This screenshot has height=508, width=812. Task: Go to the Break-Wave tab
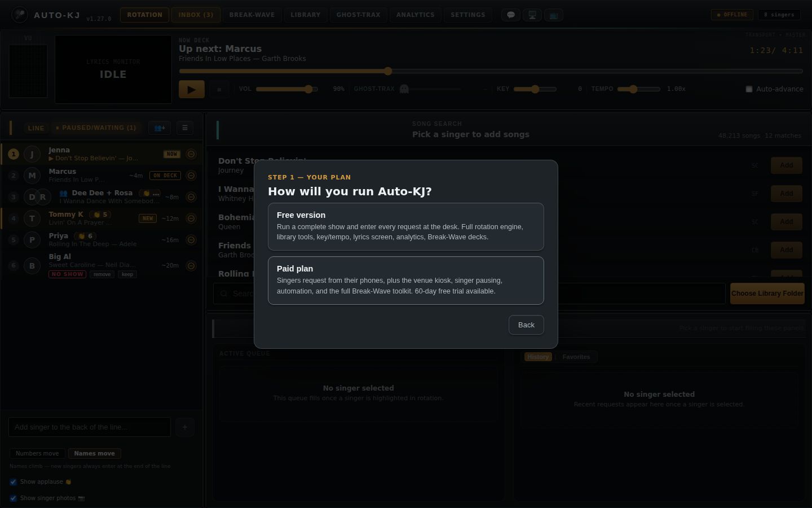(252, 15)
